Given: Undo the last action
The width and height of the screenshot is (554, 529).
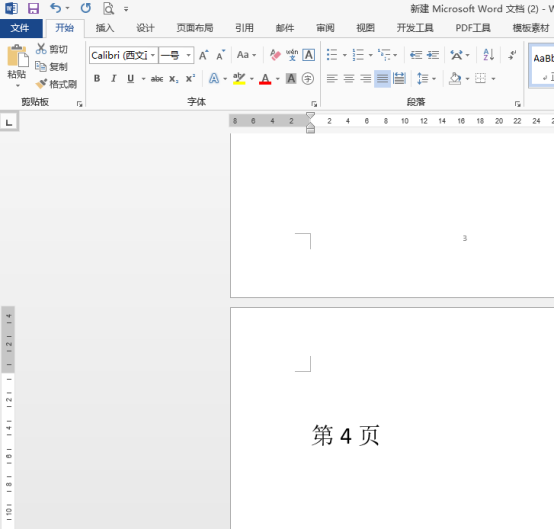Looking at the screenshot, I should pyautogui.click(x=55, y=8).
